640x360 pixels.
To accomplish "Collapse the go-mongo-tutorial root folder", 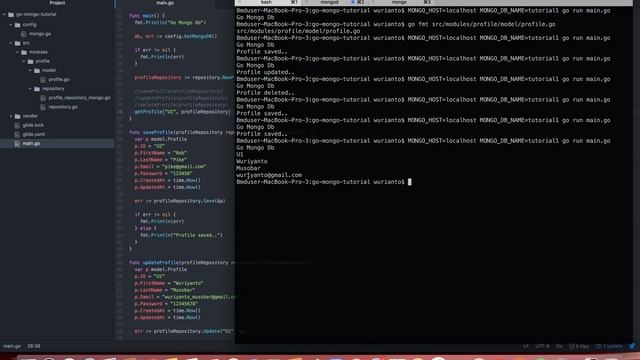I will click(4, 14).
